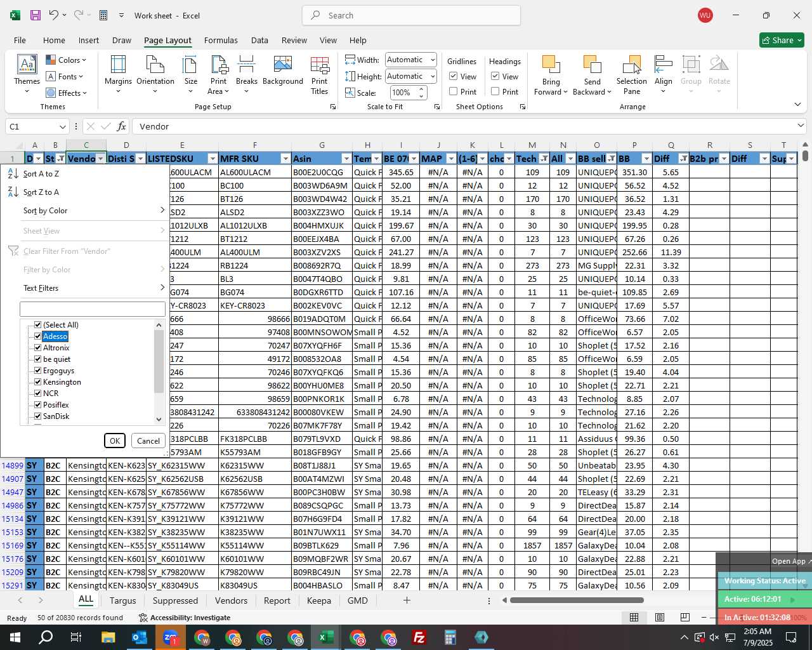Open Windows Start menu
This screenshot has height=650, width=812.
pyautogui.click(x=15, y=637)
